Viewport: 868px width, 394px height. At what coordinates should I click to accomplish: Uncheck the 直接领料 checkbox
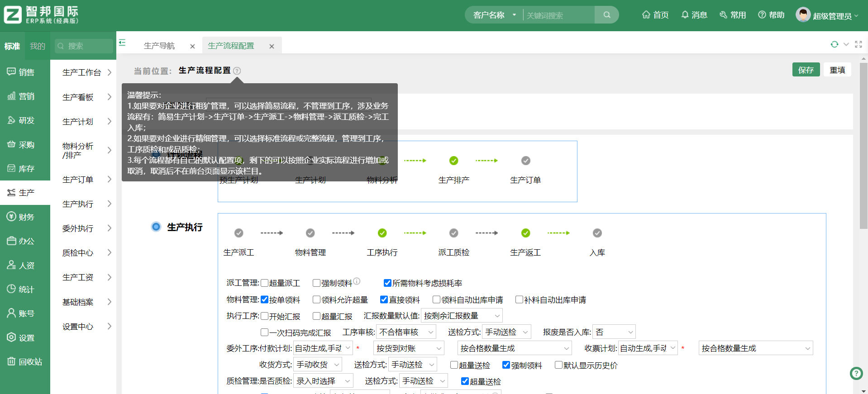pyautogui.click(x=384, y=299)
